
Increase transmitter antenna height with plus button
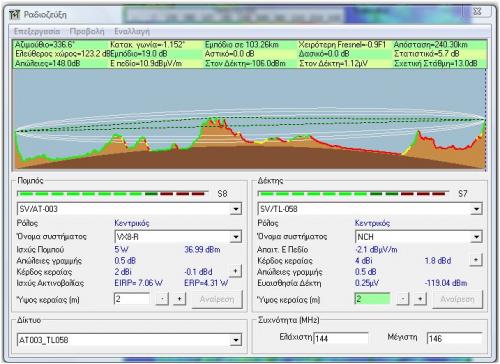(x=179, y=299)
